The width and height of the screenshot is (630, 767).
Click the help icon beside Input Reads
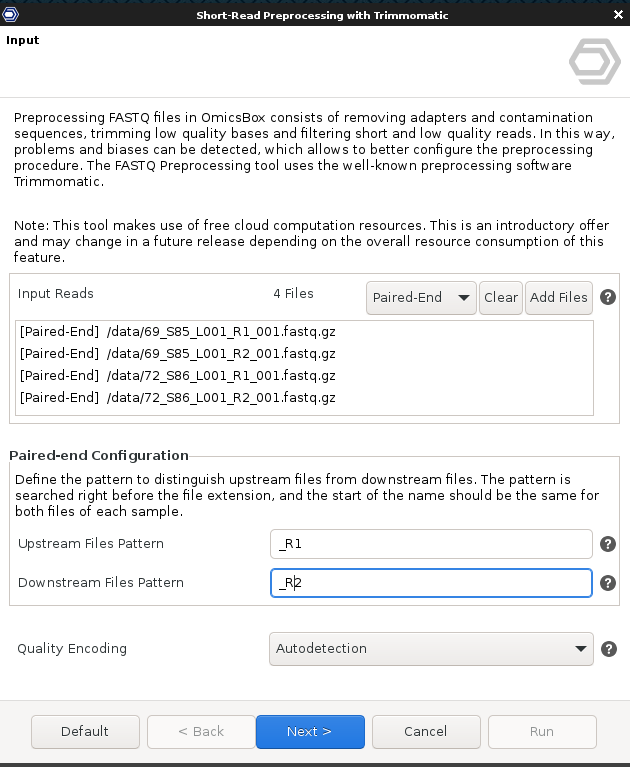(x=607, y=297)
